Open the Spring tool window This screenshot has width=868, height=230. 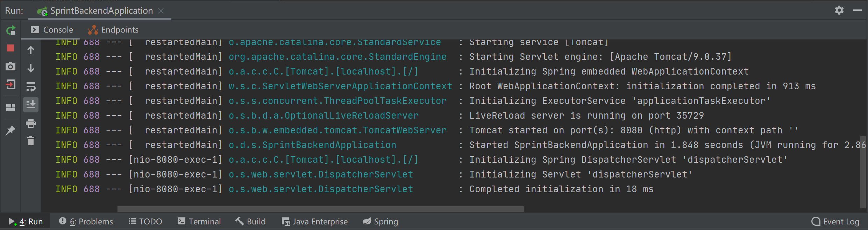point(380,222)
